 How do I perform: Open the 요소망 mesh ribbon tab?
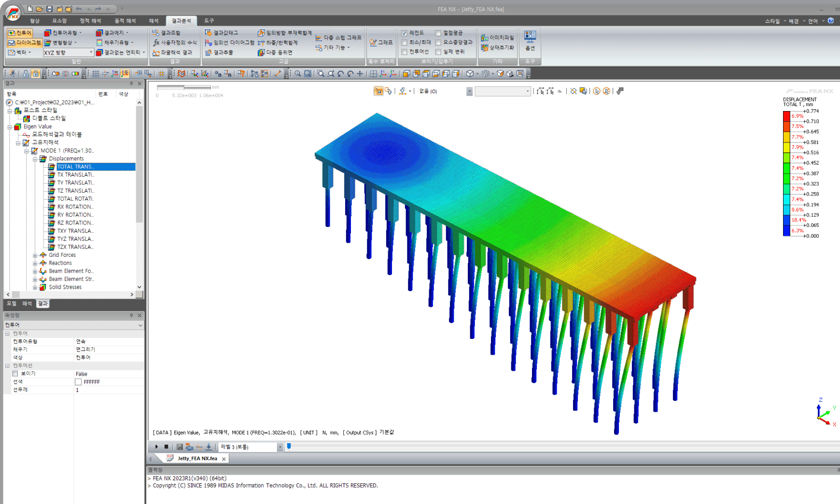pyautogui.click(x=59, y=21)
